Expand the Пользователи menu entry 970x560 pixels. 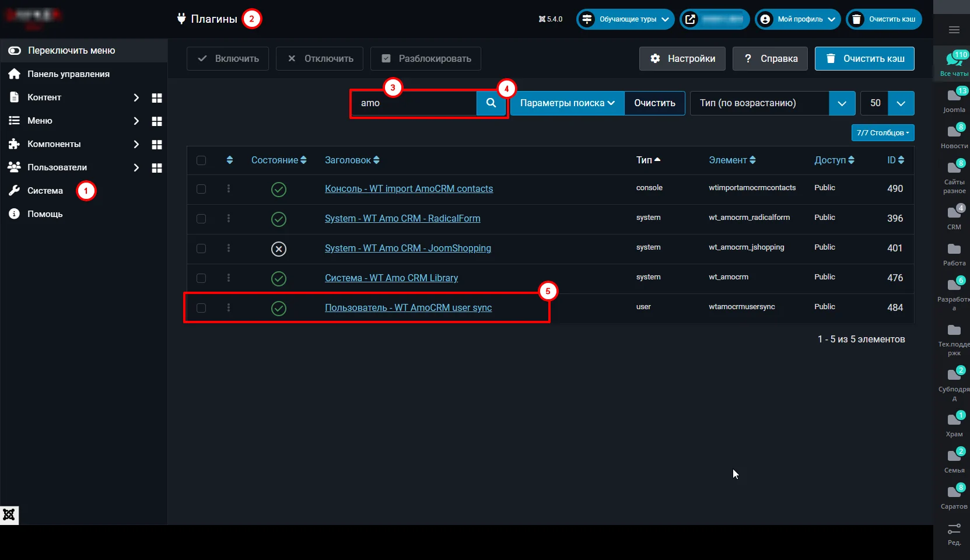[136, 167]
